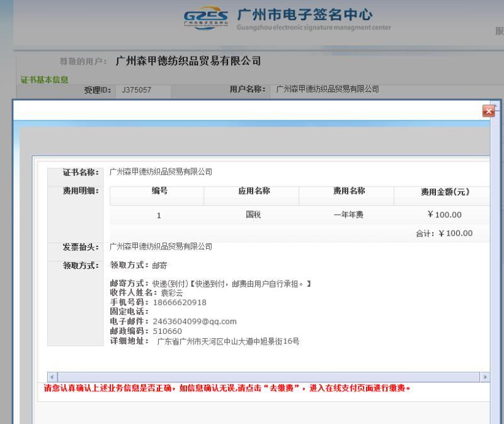
Task: Click the 费用明细 row label
Action: pos(81,191)
